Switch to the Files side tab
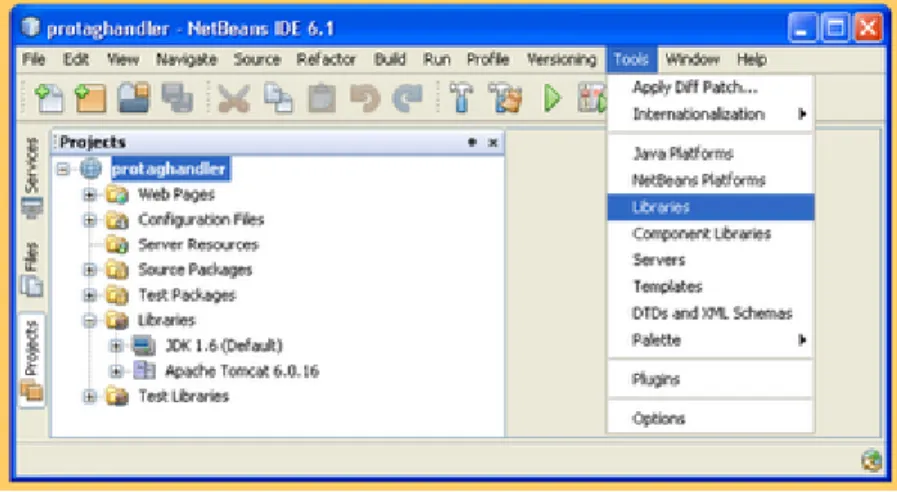The width and height of the screenshot is (897, 492). click(32, 269)
